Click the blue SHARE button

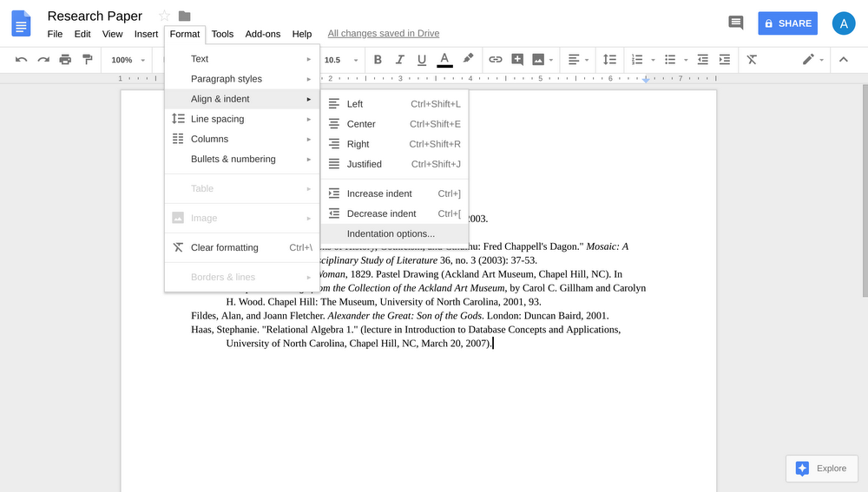pyautogui.click(x=788, y=23)
